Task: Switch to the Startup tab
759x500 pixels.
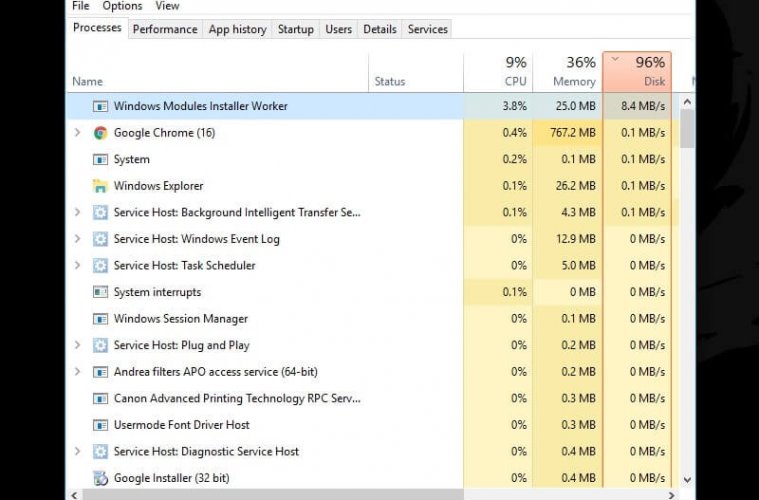Action: 296,29
